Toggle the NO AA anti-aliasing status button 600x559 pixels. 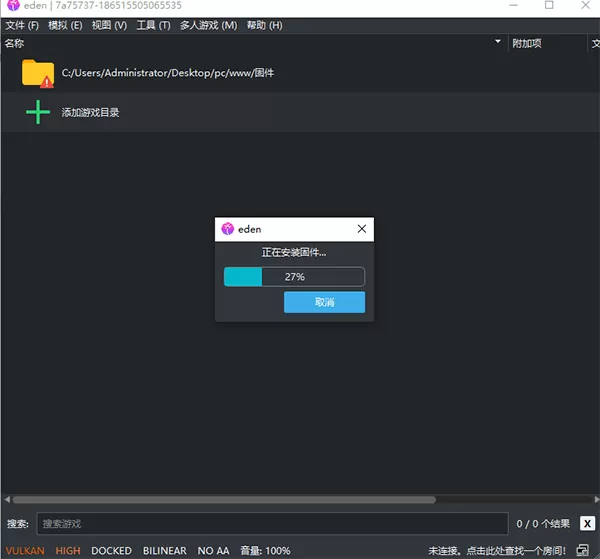point(213,551)
